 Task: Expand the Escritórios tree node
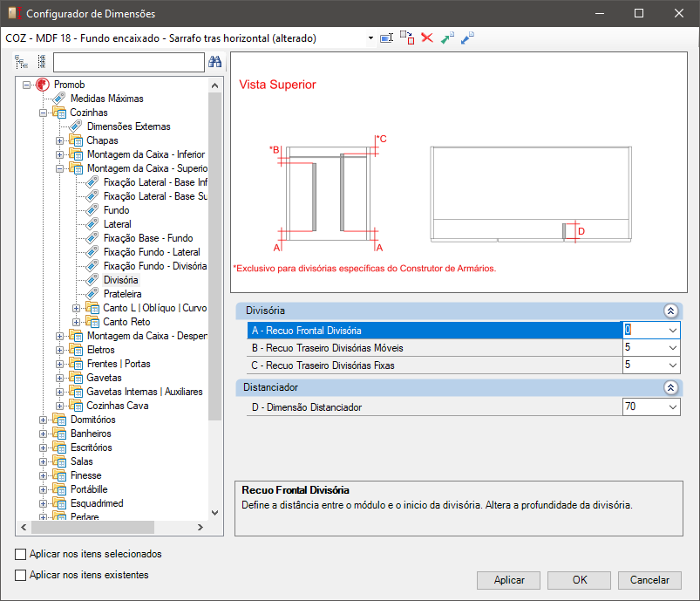[x=44, y=447]
